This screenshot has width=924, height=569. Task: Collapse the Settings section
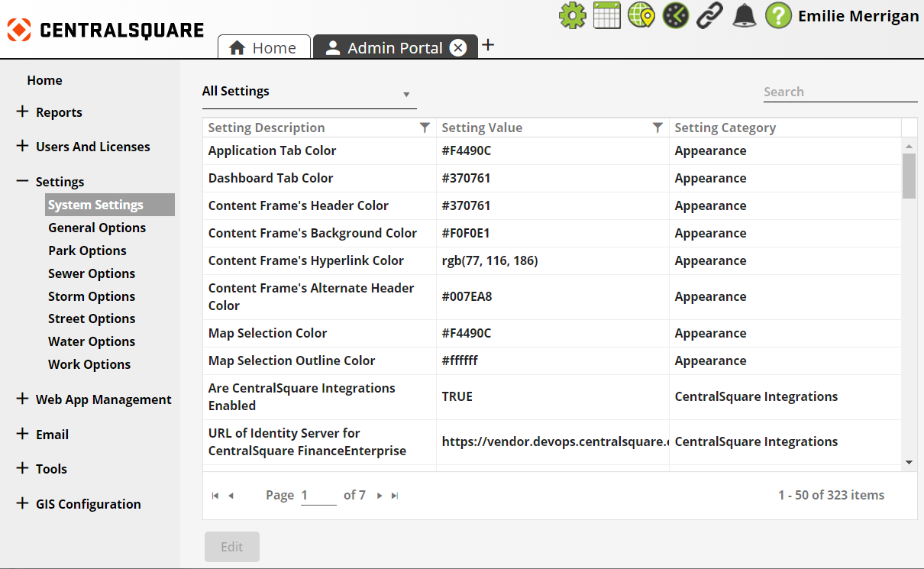tap(22, 182)
